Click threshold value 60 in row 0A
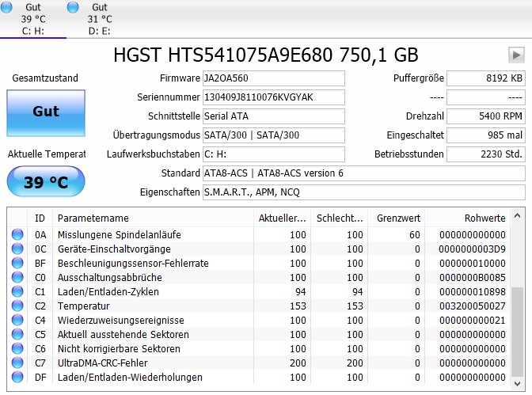Screen dimensions: 532x395 (414, 235)
